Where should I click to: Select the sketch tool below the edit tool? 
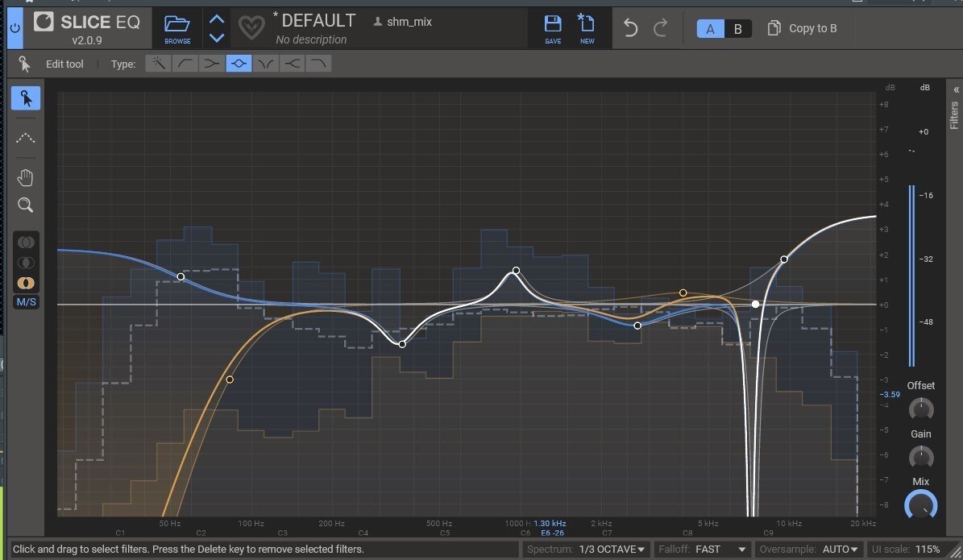(x=25, y=138)
